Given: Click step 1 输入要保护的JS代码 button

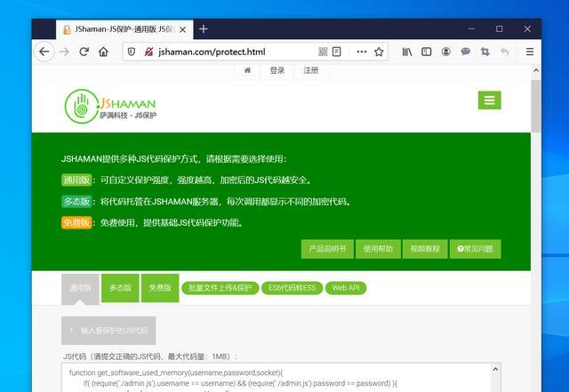Looking at the screenshot, I should 108,331.
